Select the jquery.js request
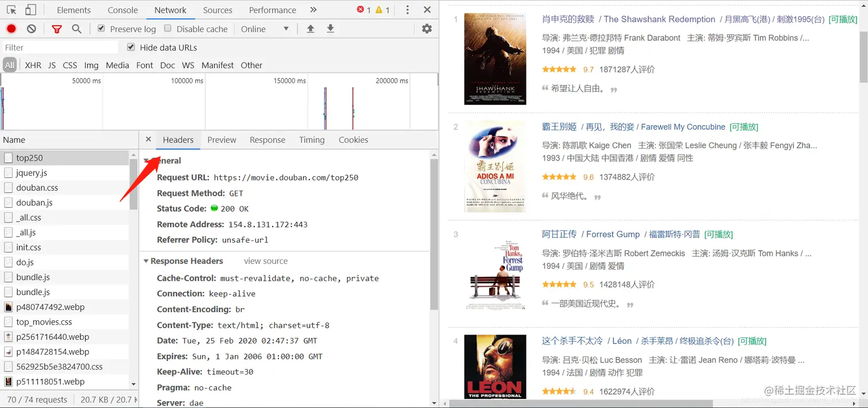Viewport: 868px width, 408px height. tap(65, 173)
